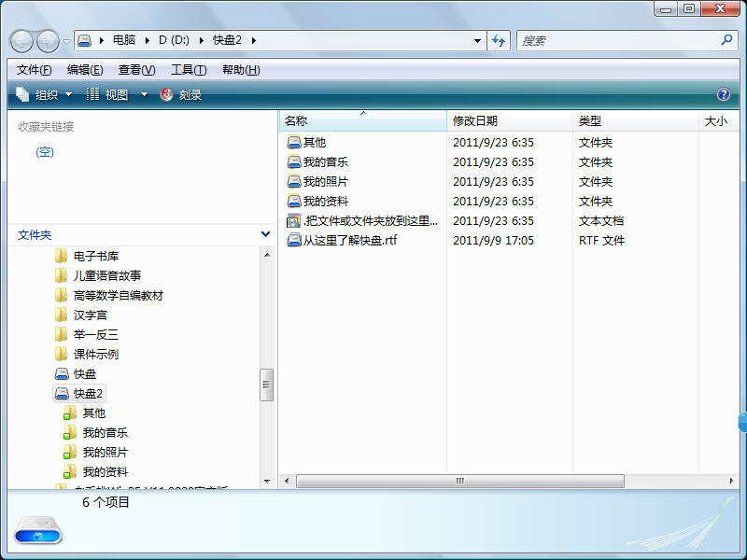Click the folder tree scrollbar down arrow
Viewport: 747px width, 560px height.
pyautogui.click(x=267, y=481)
